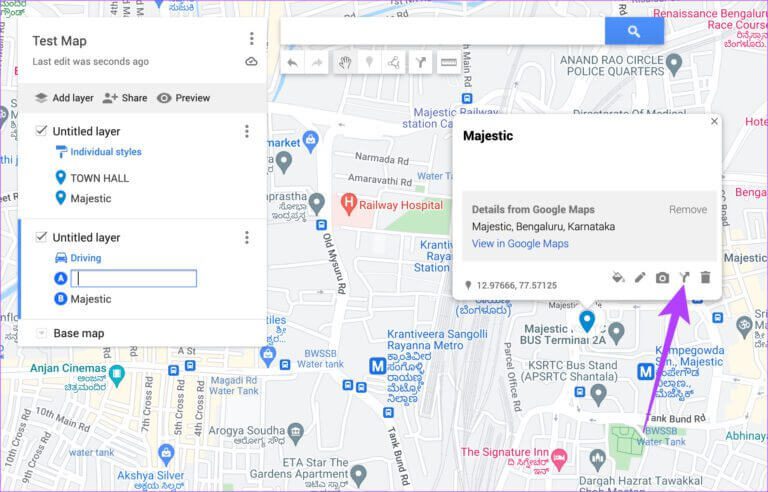Open map Preview

click(x=184, y=98)
